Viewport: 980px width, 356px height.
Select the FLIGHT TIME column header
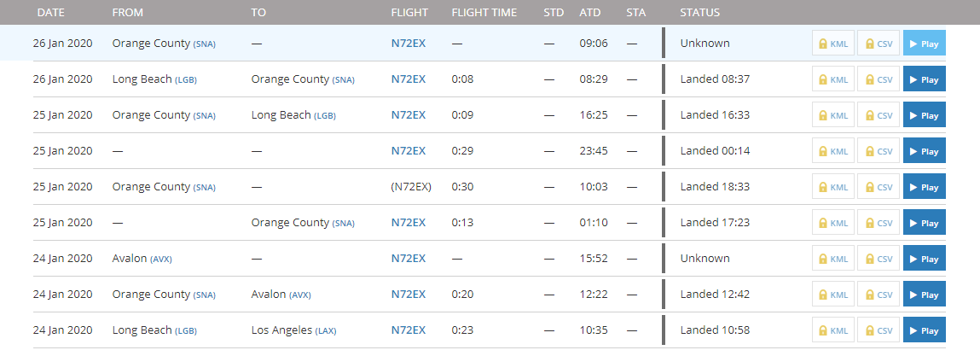click(x=484, y=13)
